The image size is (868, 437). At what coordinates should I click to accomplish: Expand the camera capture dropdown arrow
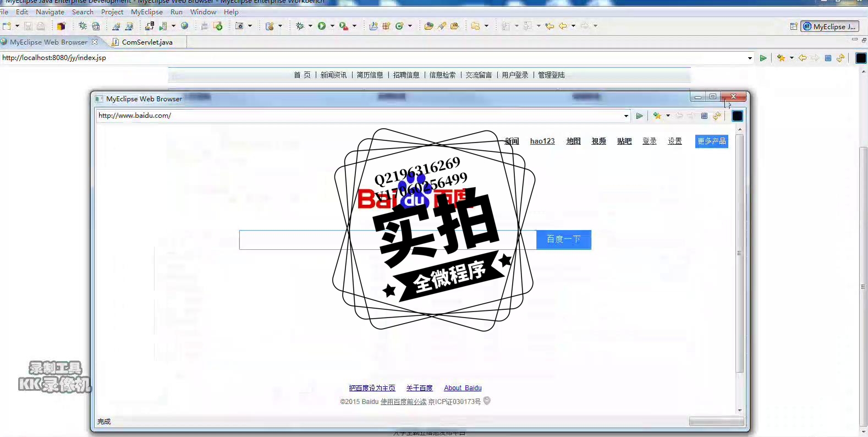[x=250, y=26]
